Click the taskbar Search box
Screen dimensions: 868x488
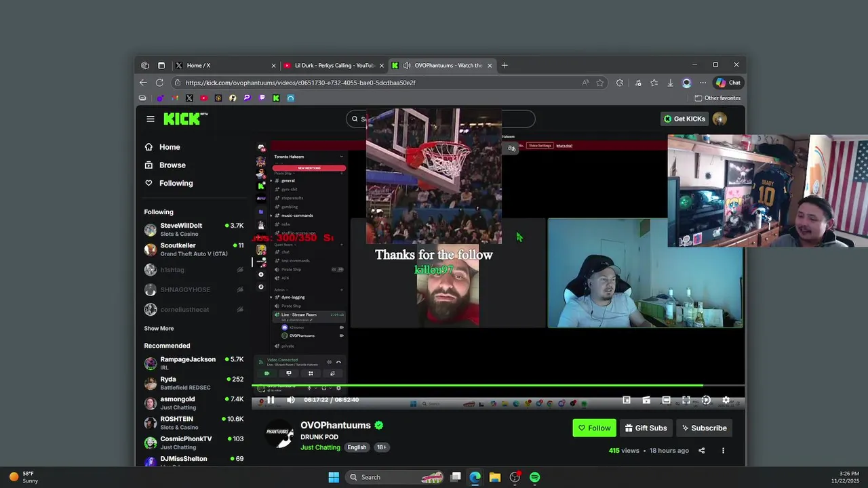[395, 477]
